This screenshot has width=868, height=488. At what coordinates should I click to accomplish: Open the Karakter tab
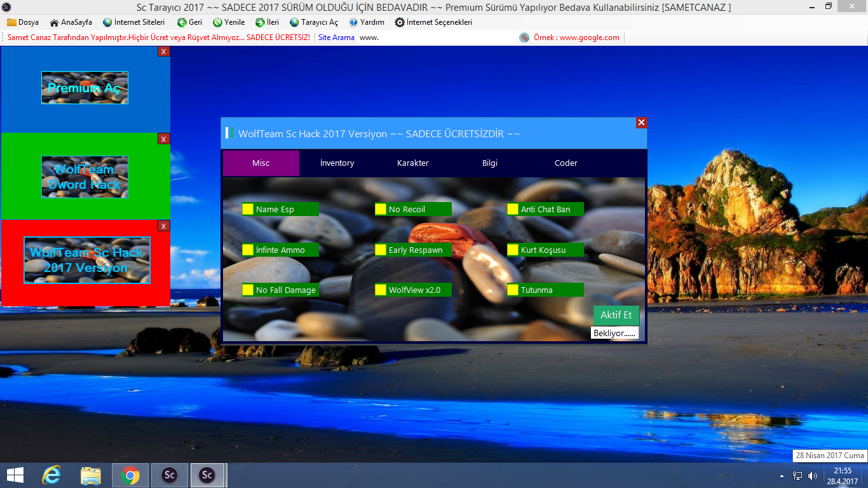coord(413,163)
